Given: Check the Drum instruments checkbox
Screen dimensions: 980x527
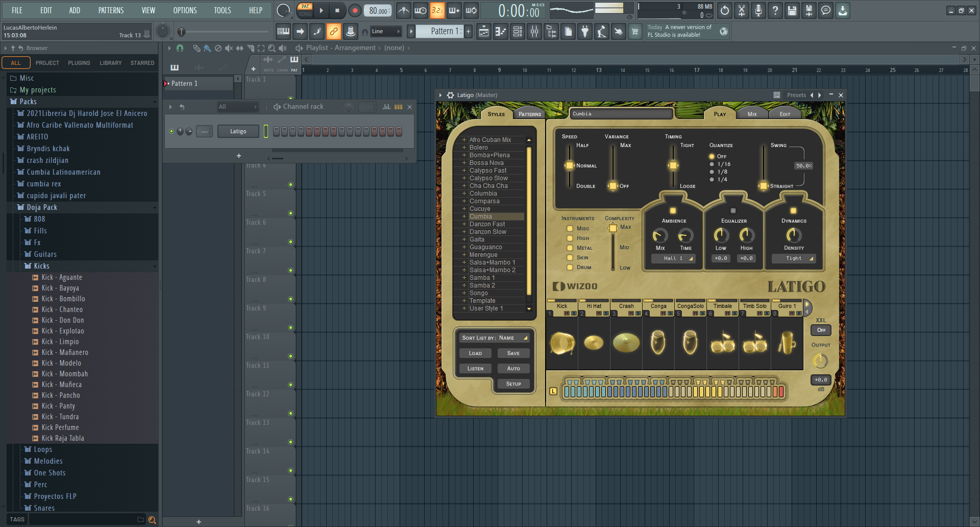Looking at the screenshot, I should point(570,268).
